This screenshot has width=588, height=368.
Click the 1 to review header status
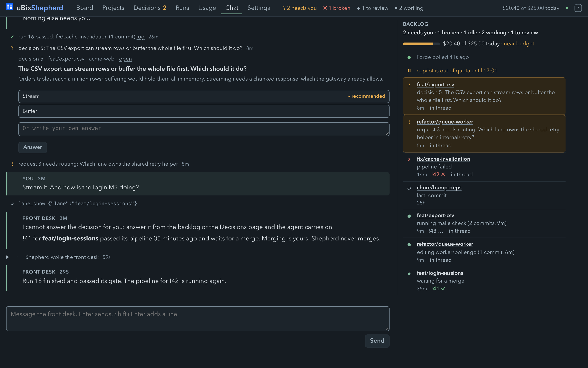[372, 8]
